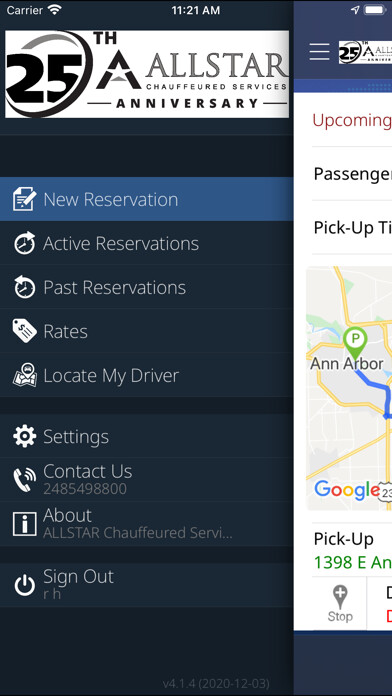The image size is (392, 696).
Task: Close the menu with the hamburger icon
Action: pos(320,52)
